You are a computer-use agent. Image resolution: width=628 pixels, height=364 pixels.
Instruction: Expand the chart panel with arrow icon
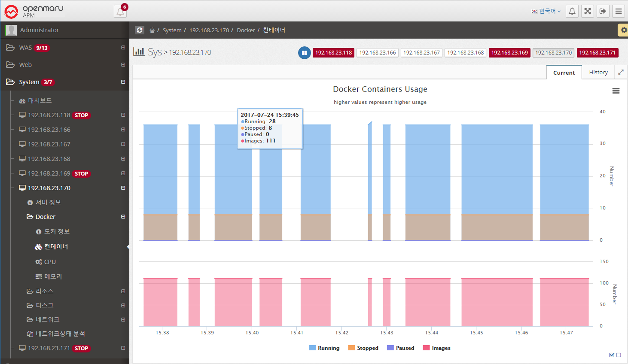[x=620, y=72]
